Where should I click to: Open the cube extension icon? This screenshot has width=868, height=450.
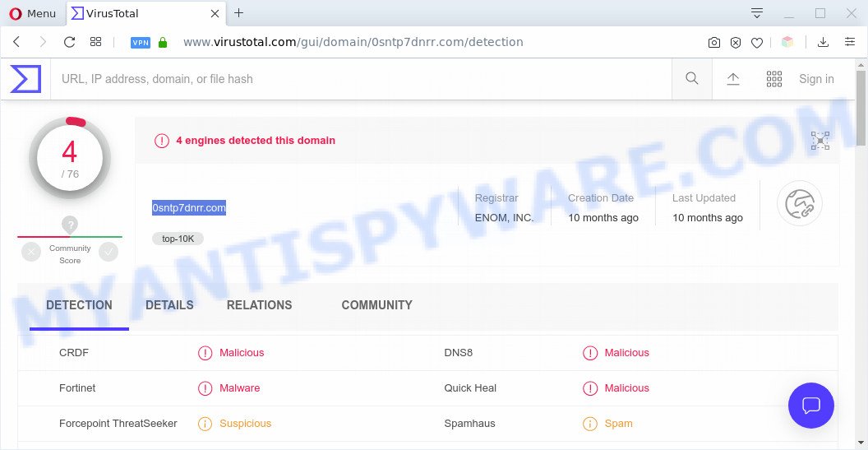point(787,42)
